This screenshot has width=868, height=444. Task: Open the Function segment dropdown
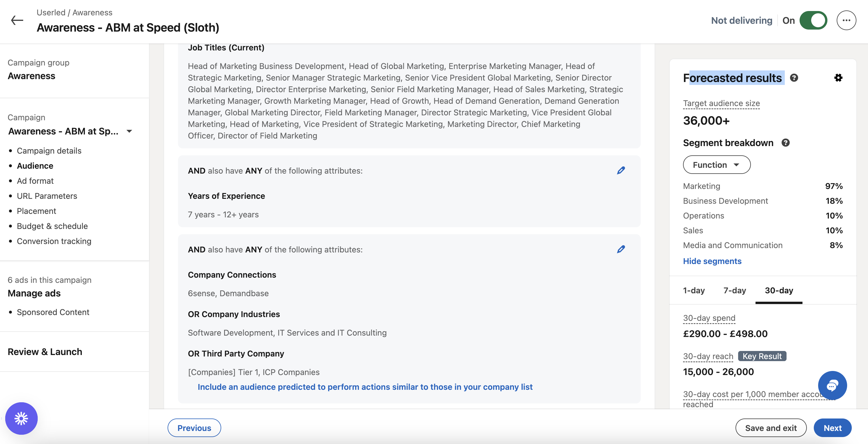click(716, 165)
